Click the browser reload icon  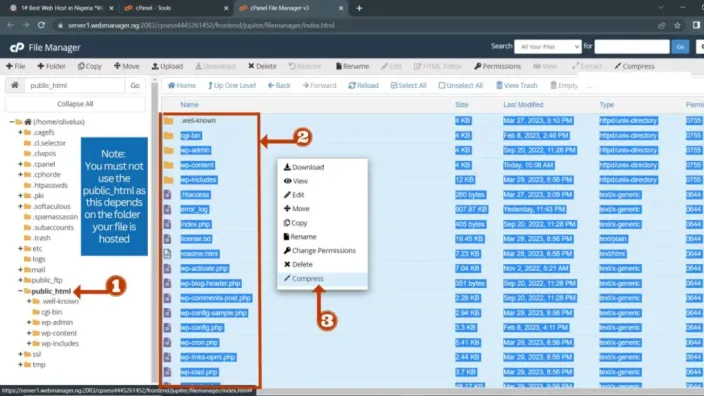coord(41,25)
